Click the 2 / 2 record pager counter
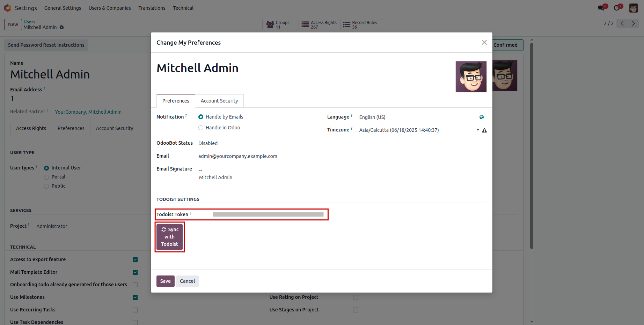 (x=608, y=23)
